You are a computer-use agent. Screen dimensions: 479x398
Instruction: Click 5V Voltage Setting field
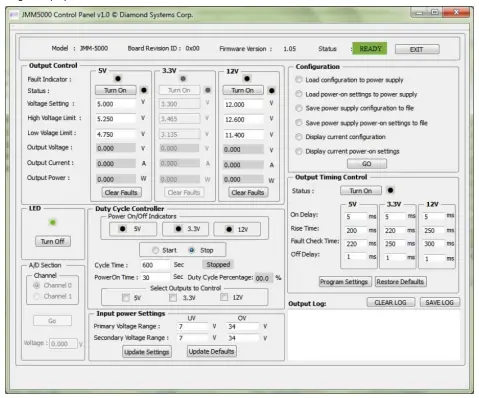click(116, 104)
